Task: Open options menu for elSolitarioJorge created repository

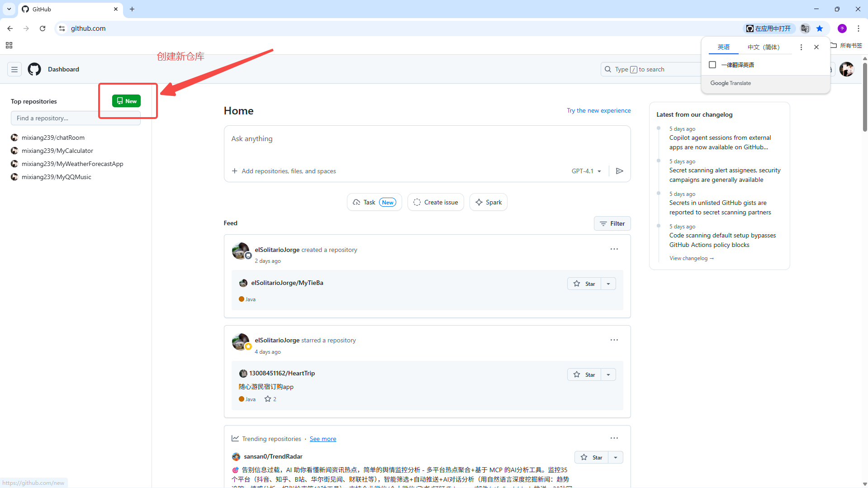Action: (614, 249)
